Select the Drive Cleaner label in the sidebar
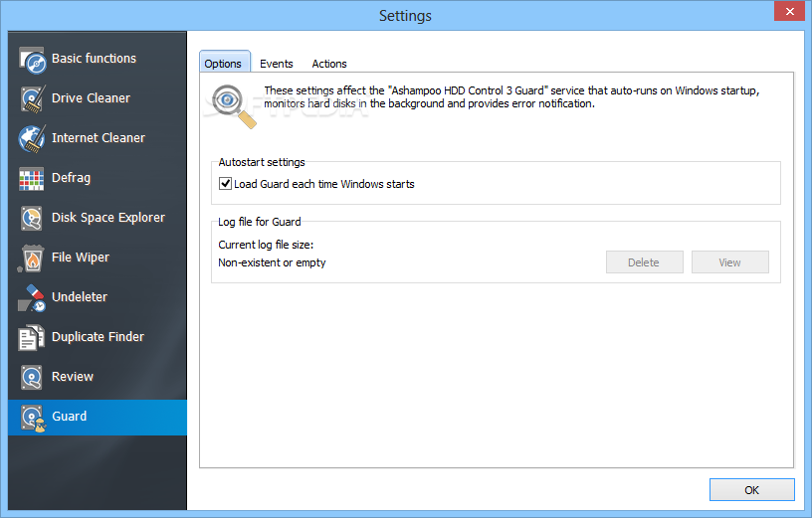Viewport: 812px width, 518px height. (91, 98)
